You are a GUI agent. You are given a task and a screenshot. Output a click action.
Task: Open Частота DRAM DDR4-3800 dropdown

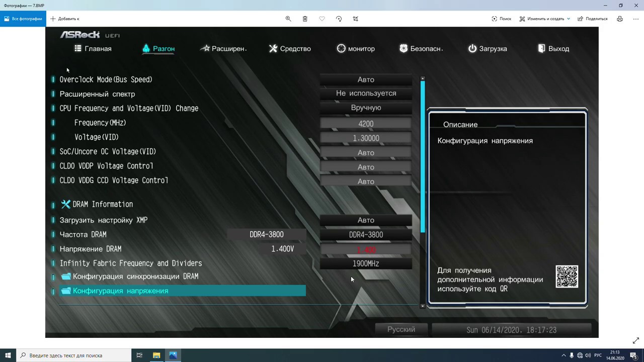[366, 235]
